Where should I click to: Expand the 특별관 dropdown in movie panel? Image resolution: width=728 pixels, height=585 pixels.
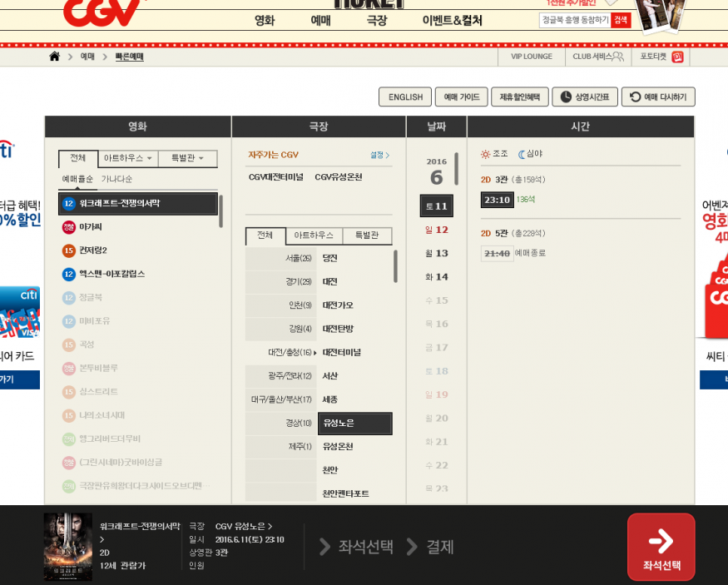pos(188,158)
